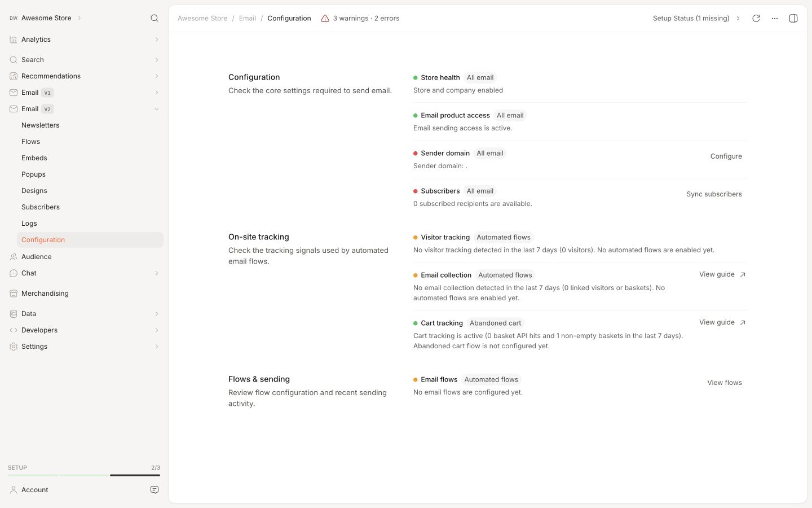Screen dimensions: 812x508
Task: Open the Awesome Store switcher
Action: 46,18
